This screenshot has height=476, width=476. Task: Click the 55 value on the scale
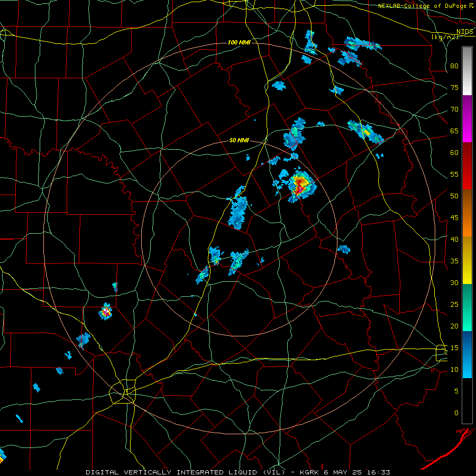click(x=454, y=174)
